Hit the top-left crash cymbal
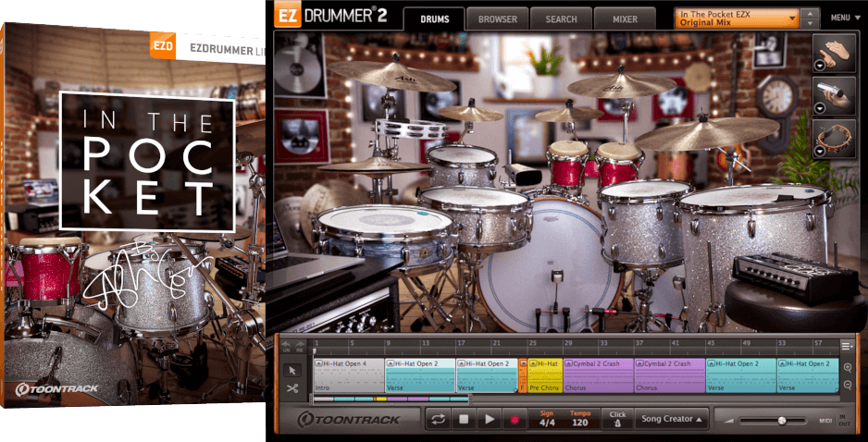Image resolution: width=868 pixels, height=442 pixels. point(391,75)
